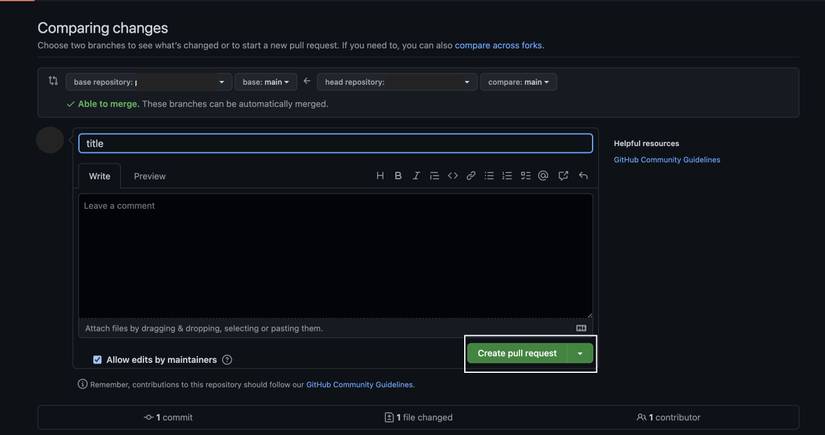Click the pull request title field
Screen dimensions: 825x435
pos(336,144)
